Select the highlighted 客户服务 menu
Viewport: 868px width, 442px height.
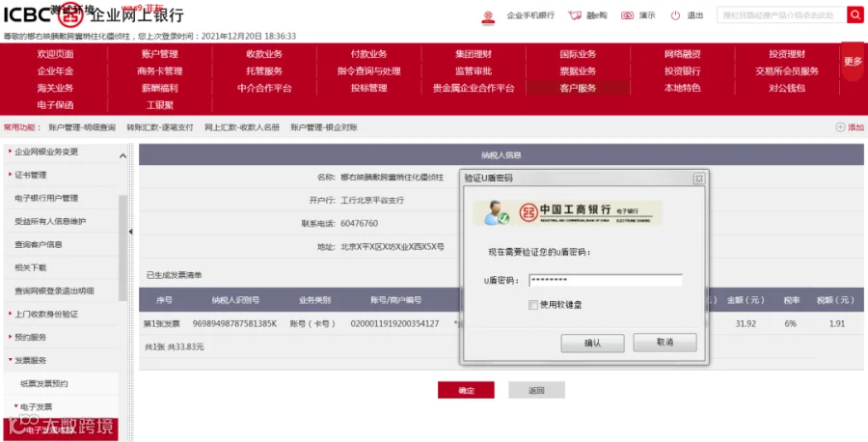578,88
